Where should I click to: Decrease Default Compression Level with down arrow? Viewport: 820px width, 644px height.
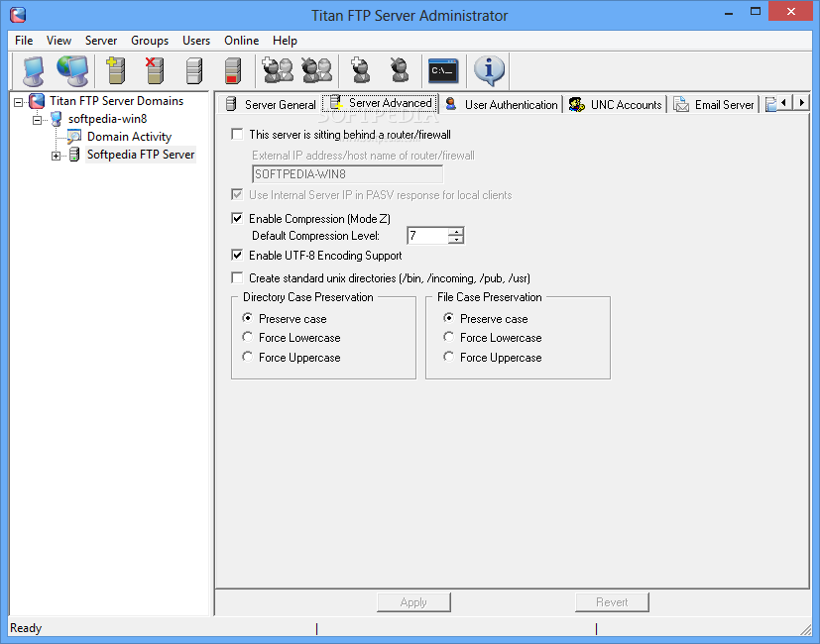click(x=456, y=240)
